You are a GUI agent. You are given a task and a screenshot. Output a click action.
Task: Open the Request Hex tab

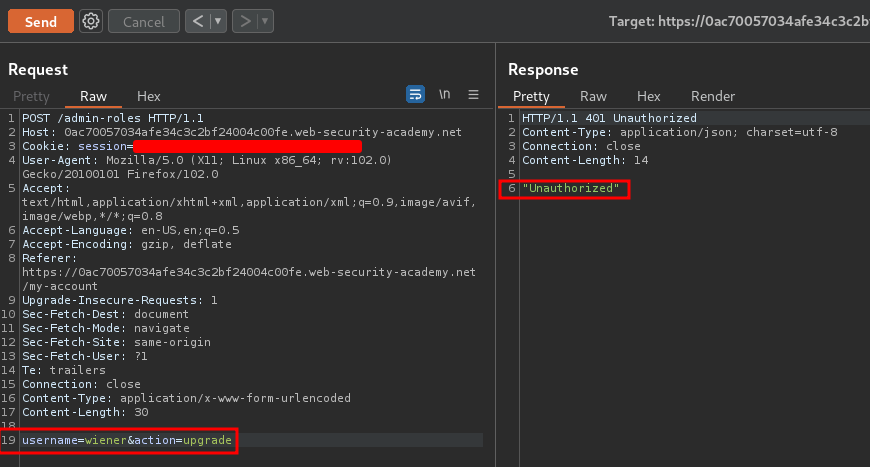pos(149,96)
